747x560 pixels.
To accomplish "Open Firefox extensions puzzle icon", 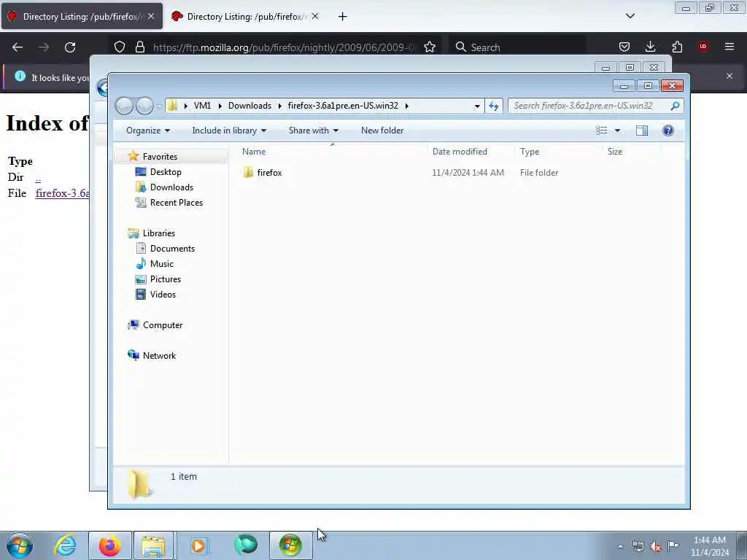I will coord(677,47).
